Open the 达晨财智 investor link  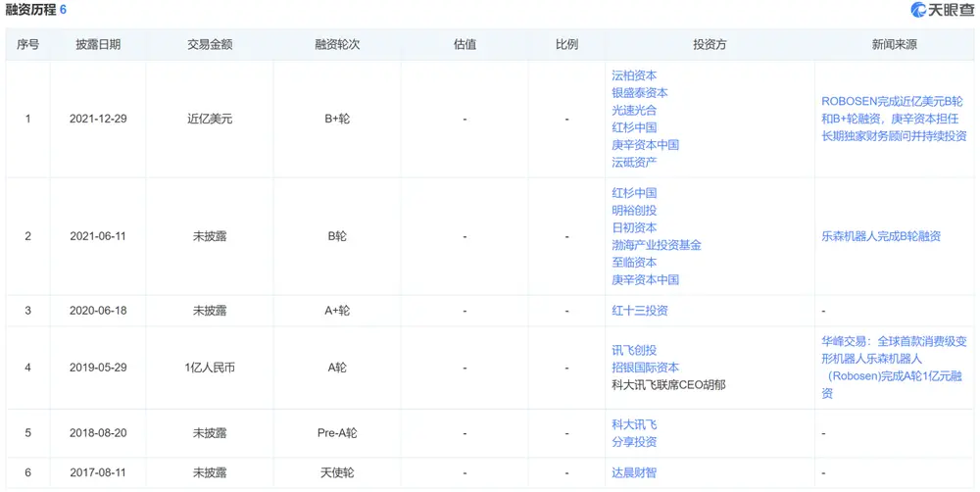click(x=634, y=472)
